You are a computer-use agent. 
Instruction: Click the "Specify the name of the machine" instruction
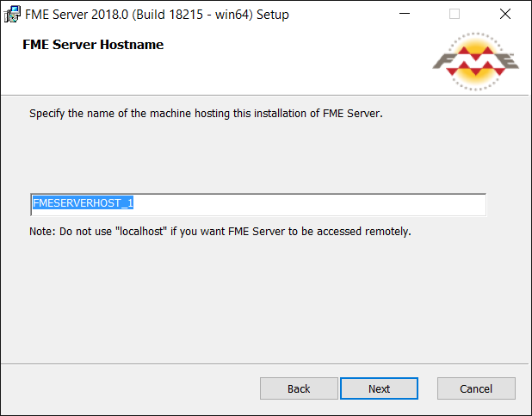coord(206,114)
